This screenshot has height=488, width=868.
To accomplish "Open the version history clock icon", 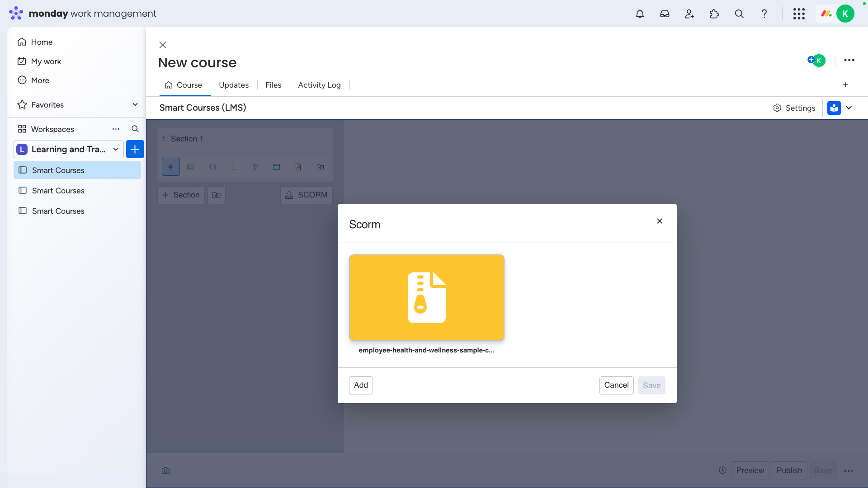I will (722, 470).
